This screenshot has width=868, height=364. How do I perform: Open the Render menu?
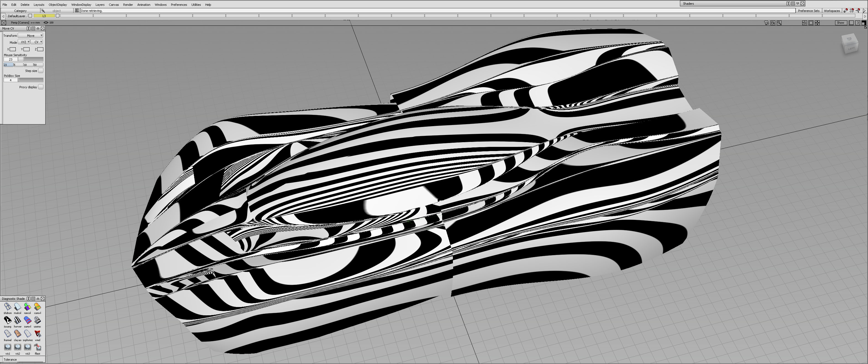(x=128, y=5)
